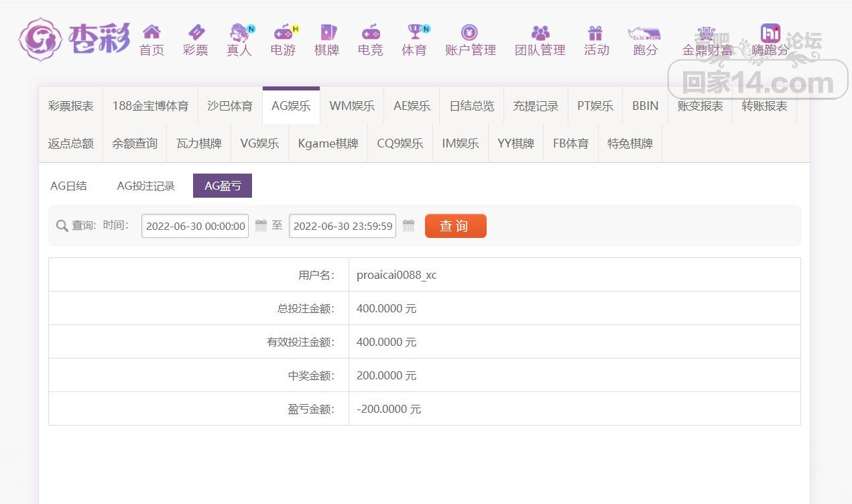Open the 电游 game controller icon
The width and height of the screenshot is (852, 504).
pyautogui.click(x=283, y=32)
